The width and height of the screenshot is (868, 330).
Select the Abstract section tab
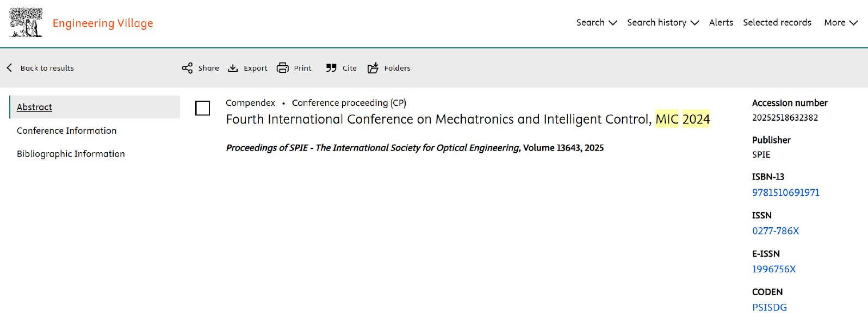point(95,107)
